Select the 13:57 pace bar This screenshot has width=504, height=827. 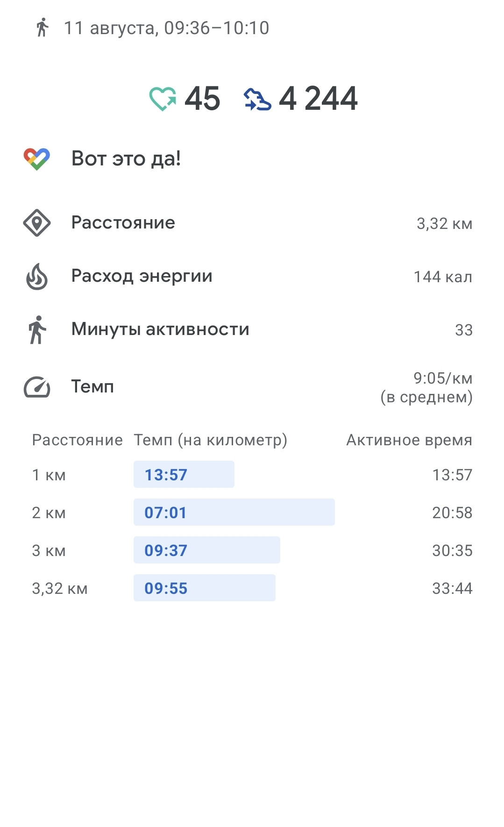(x=184, y=474)
